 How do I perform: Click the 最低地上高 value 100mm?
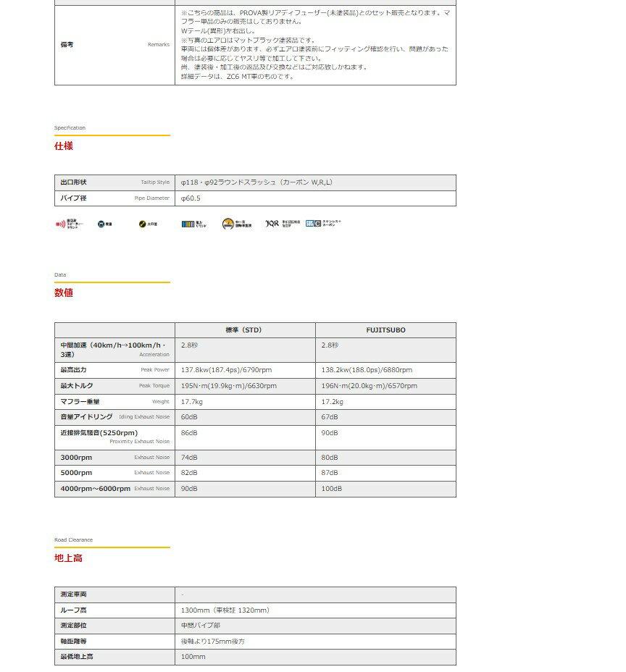tap(193, 657)
